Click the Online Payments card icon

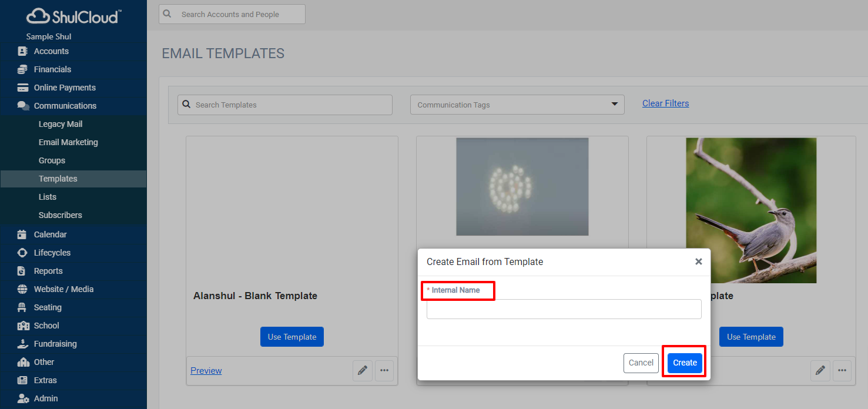point(22,87)
